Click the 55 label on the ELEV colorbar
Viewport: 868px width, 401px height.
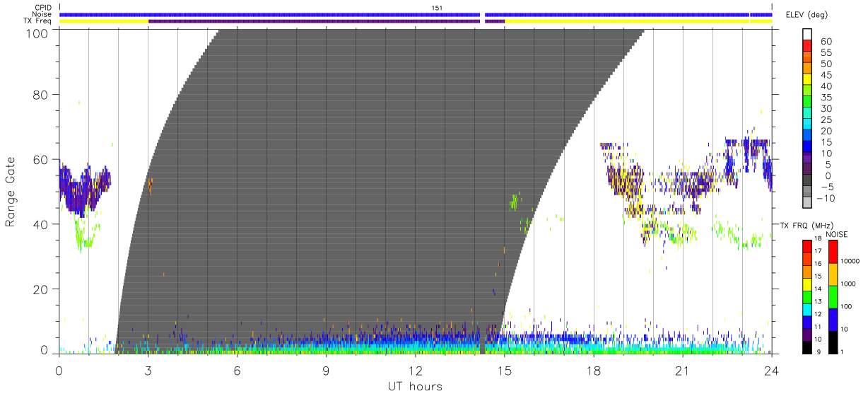826,52
